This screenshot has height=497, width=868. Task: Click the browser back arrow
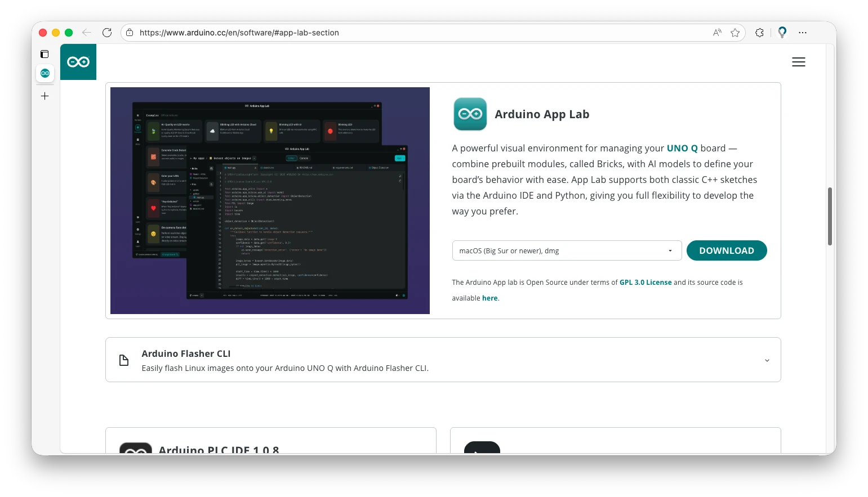pyautogui.click(x=87, y=33)
